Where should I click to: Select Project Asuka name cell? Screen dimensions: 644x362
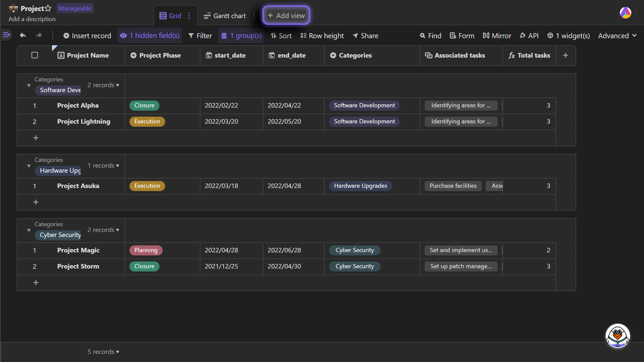[88, 186]
